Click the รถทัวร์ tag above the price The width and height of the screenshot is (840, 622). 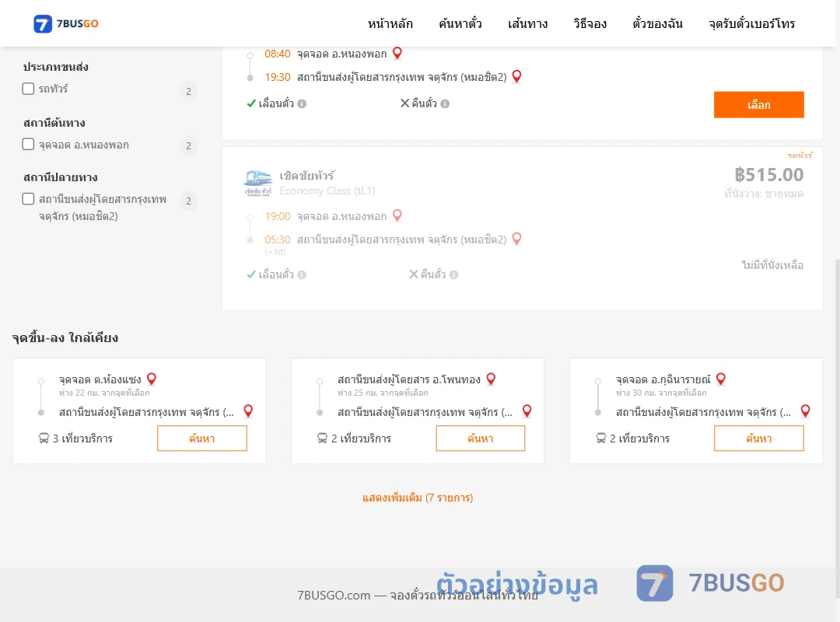(x=800, y=155)
